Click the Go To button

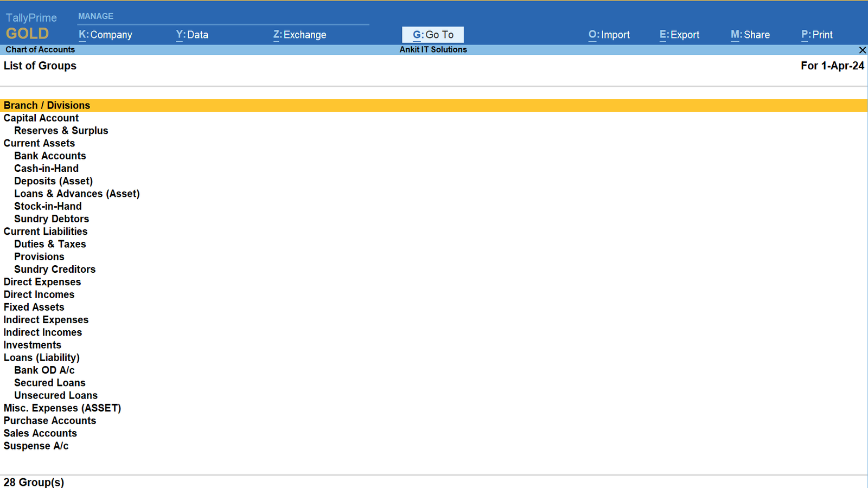(x=433, y=35)
